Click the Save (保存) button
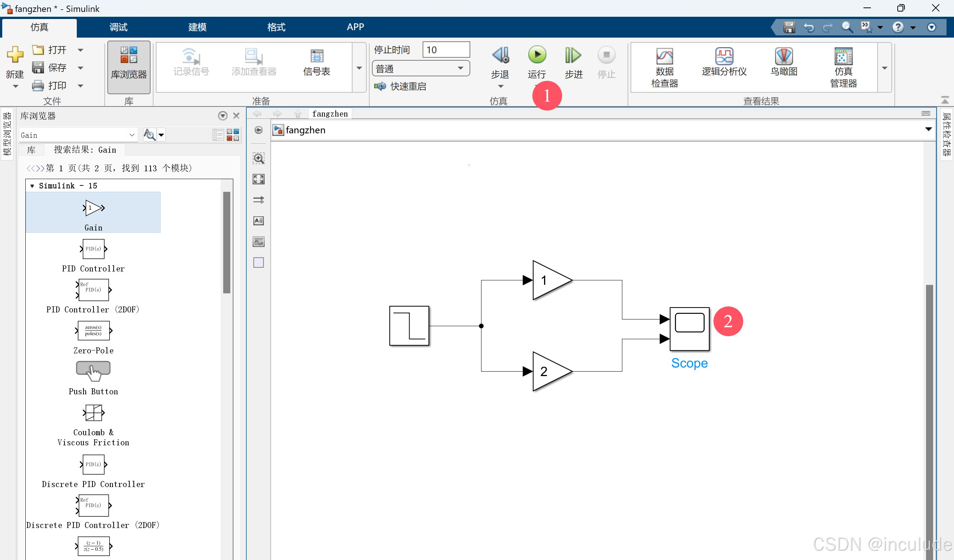The height and width of the screenshot is (560, 954). [50, 68]
